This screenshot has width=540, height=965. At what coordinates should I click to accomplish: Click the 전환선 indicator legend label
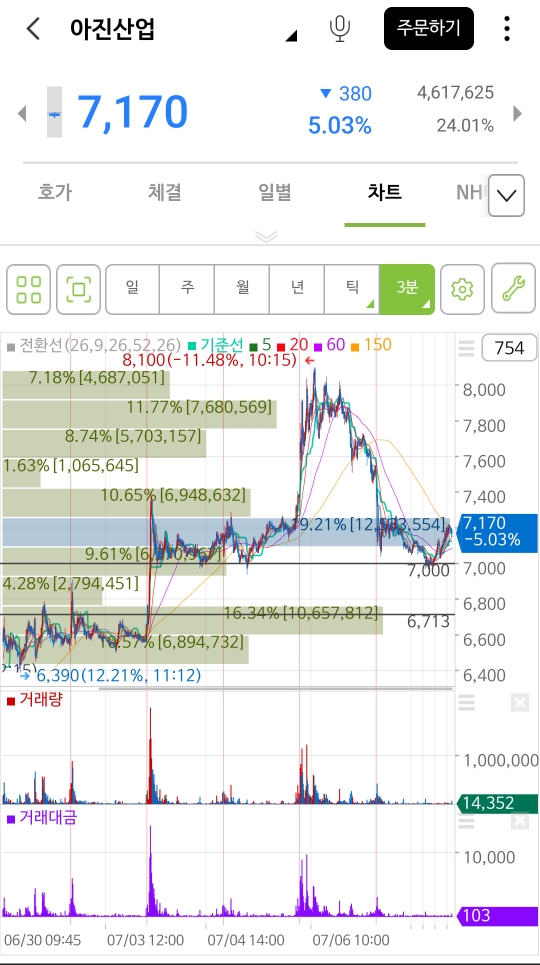94,345
